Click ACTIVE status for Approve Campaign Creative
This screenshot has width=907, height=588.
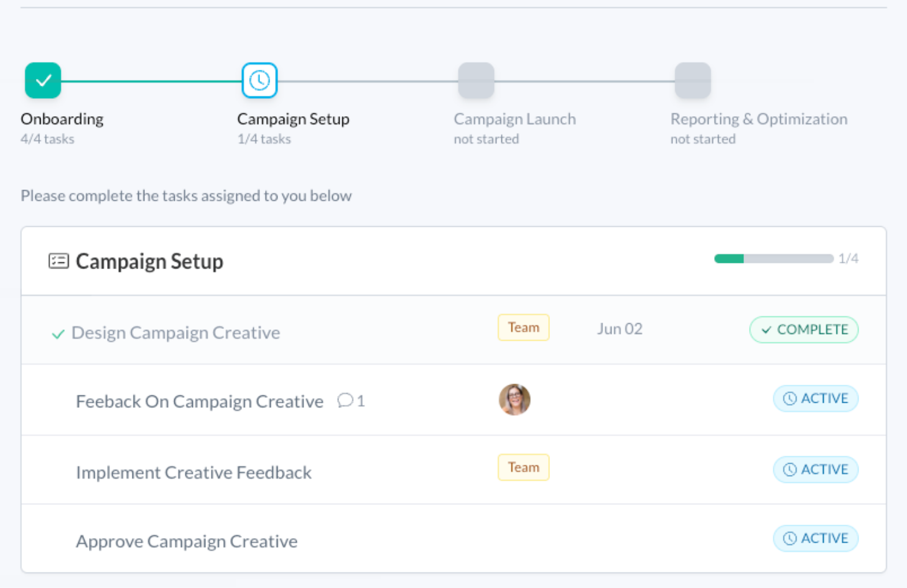pyautogui.click(x=816, y=538)
